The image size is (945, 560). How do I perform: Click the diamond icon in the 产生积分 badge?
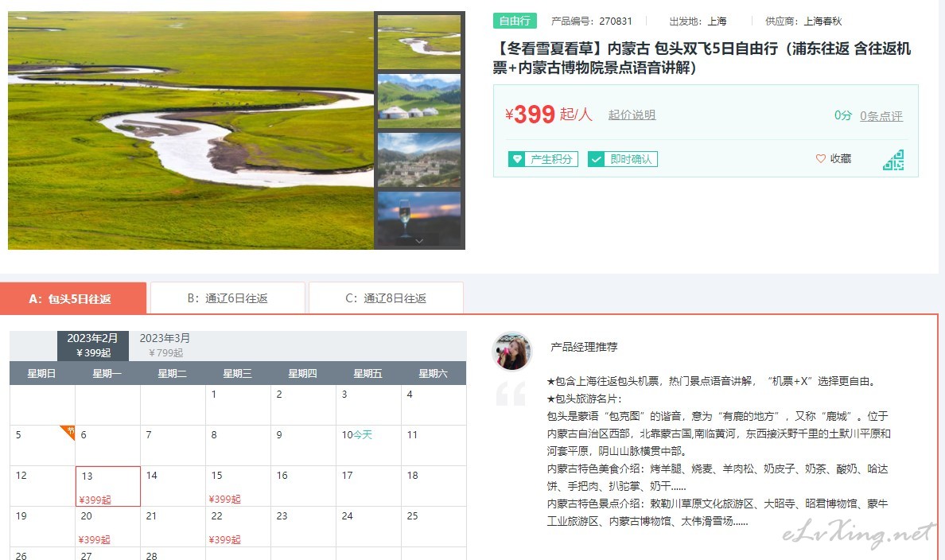(x=516, y=159)
